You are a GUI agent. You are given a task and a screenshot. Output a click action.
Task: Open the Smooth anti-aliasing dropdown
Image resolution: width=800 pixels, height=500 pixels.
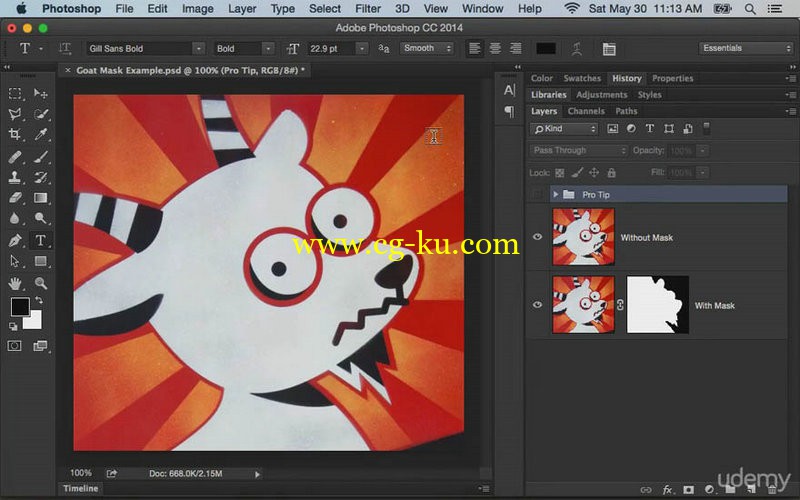tap(427, 48)
